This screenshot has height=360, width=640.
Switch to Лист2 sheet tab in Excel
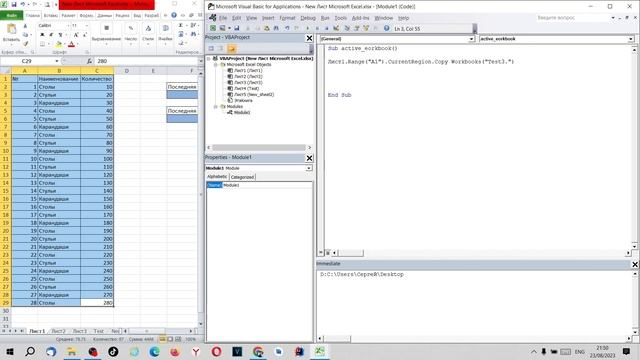tap(58, 331)
